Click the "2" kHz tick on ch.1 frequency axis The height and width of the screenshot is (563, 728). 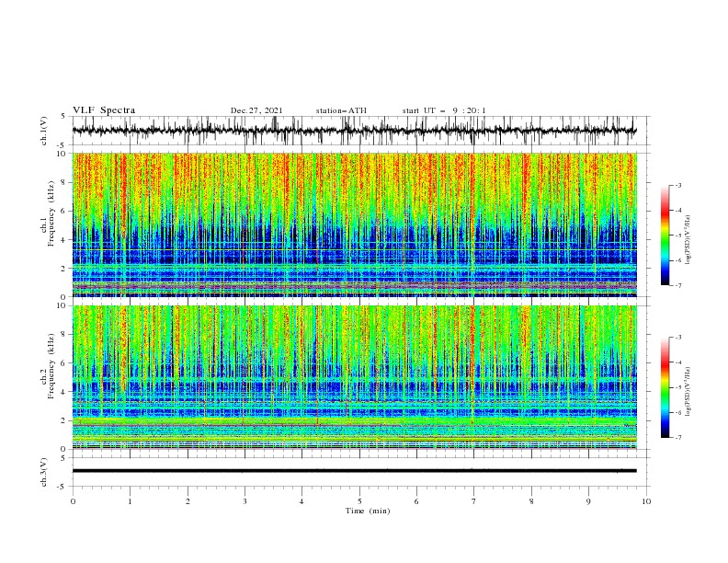tap(64, 268)
